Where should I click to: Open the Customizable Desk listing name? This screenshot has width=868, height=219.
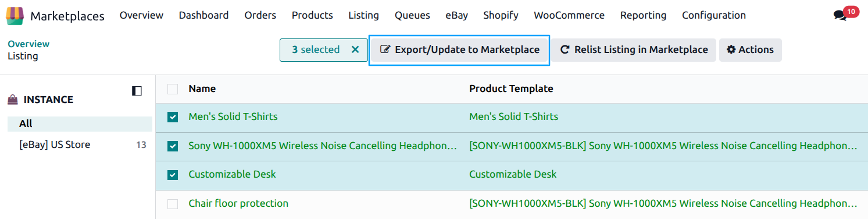233,174
